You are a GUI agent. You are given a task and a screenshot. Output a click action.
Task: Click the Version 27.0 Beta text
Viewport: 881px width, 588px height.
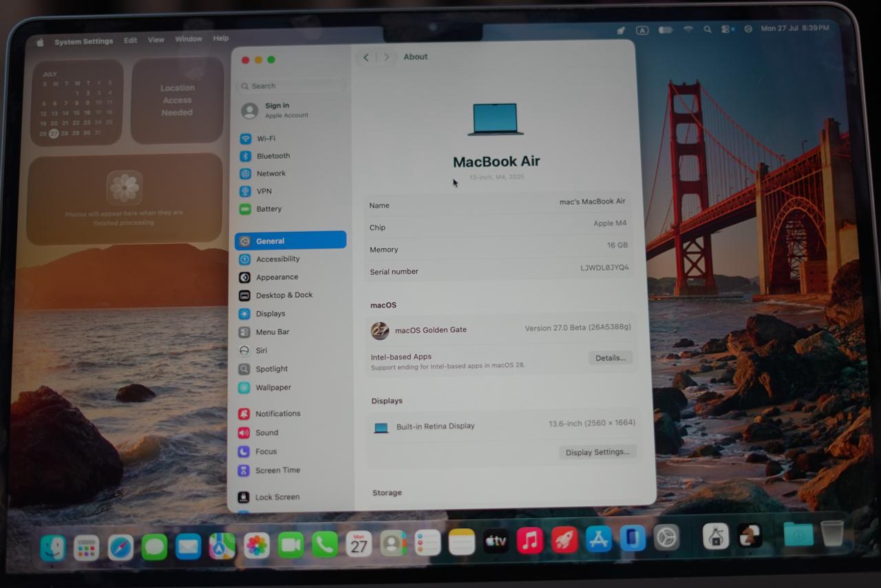point(577,327)
